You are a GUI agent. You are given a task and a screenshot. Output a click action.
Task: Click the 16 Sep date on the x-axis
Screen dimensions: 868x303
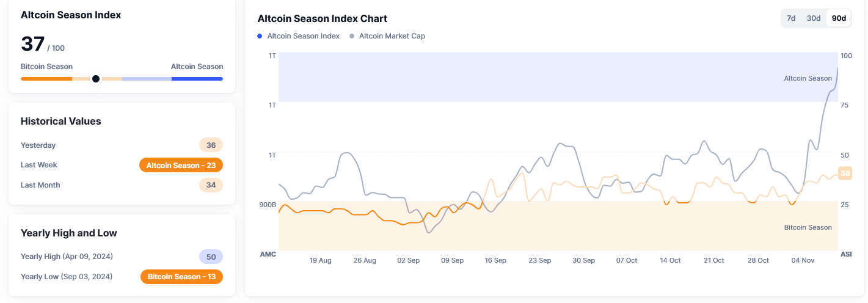495,260
